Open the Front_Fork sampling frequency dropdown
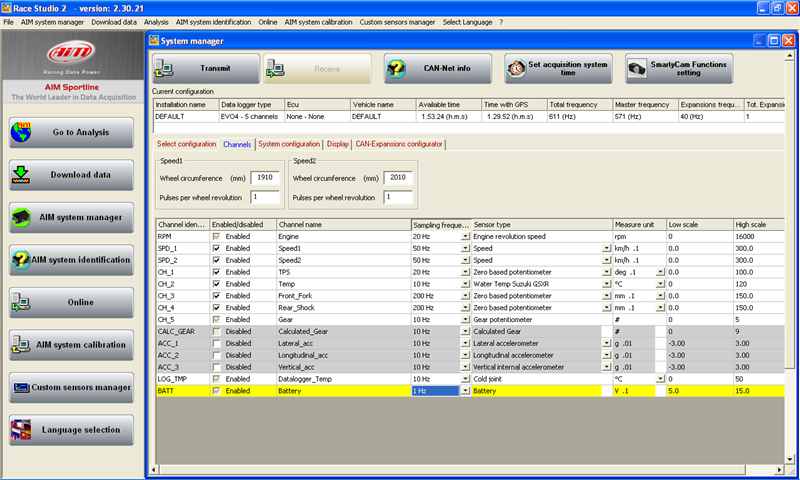 465,296
